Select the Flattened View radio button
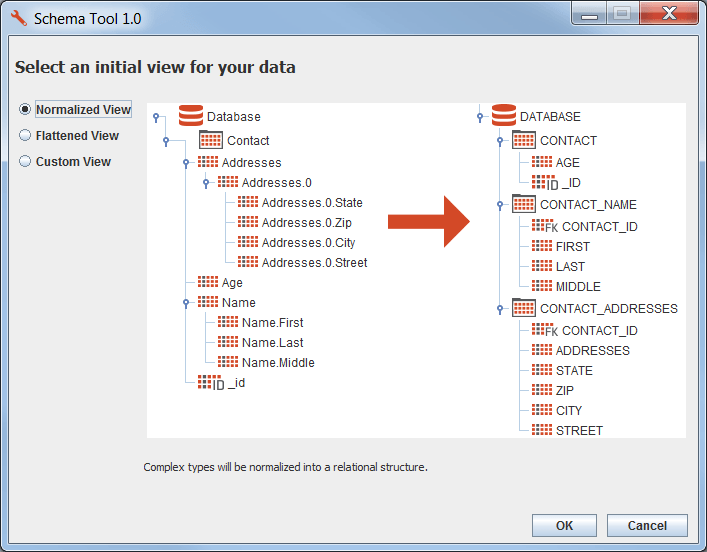The width and height of the screenshot is (707, 552). 25,136
